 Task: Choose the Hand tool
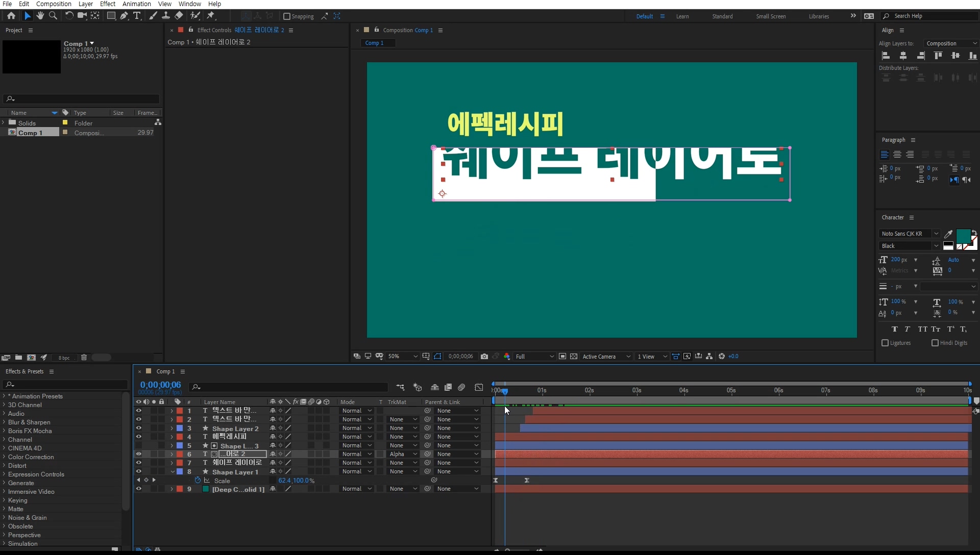(x=40, y=16)
